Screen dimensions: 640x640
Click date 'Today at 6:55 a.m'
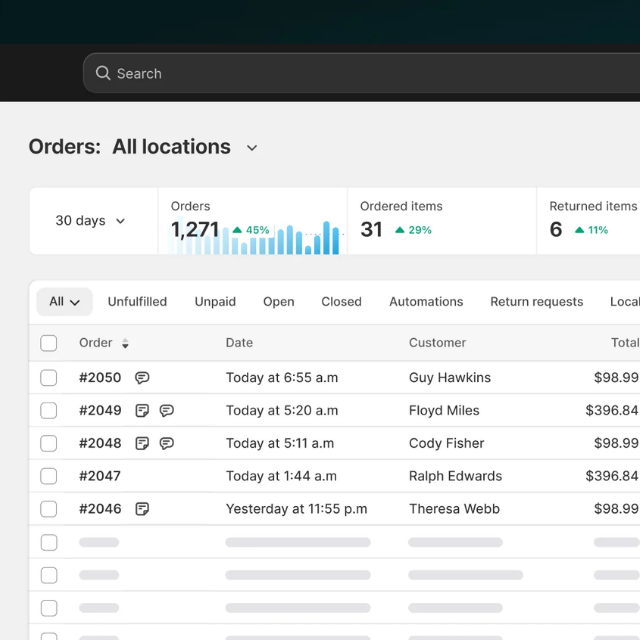pos(282,378)
